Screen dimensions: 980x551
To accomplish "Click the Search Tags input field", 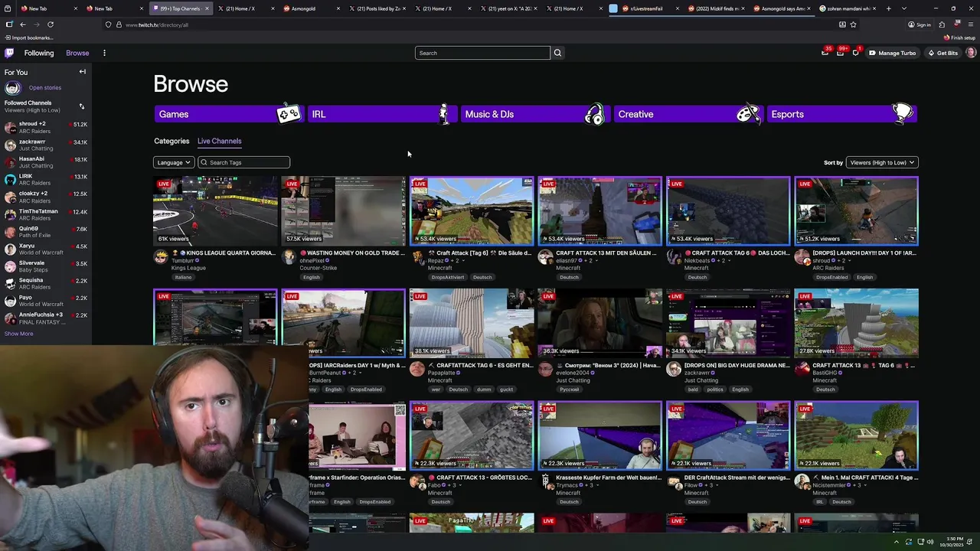I will pos(243,162).
